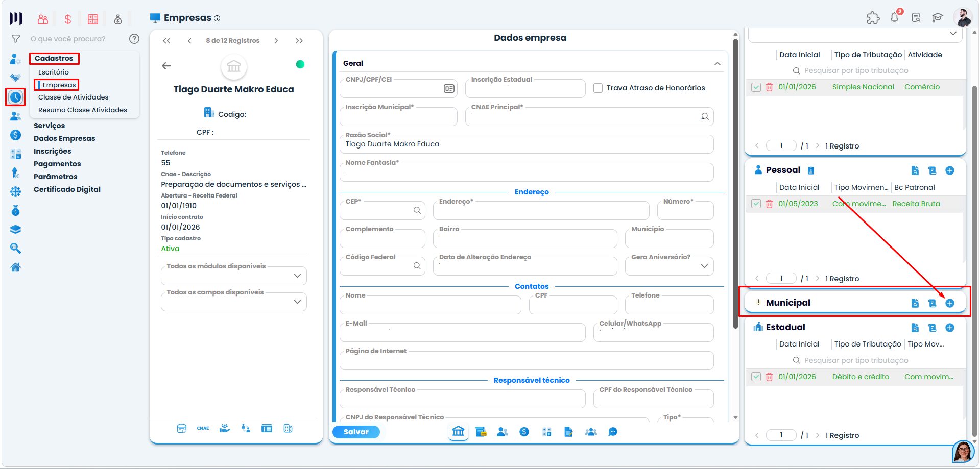
Task: Open Todos os módulos disponíveis dropdown
Action: (x=234, y=276)
